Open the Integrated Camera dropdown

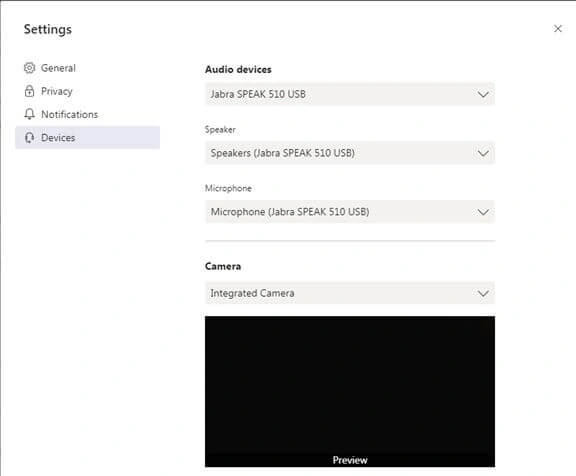click(x=350, y=293)
